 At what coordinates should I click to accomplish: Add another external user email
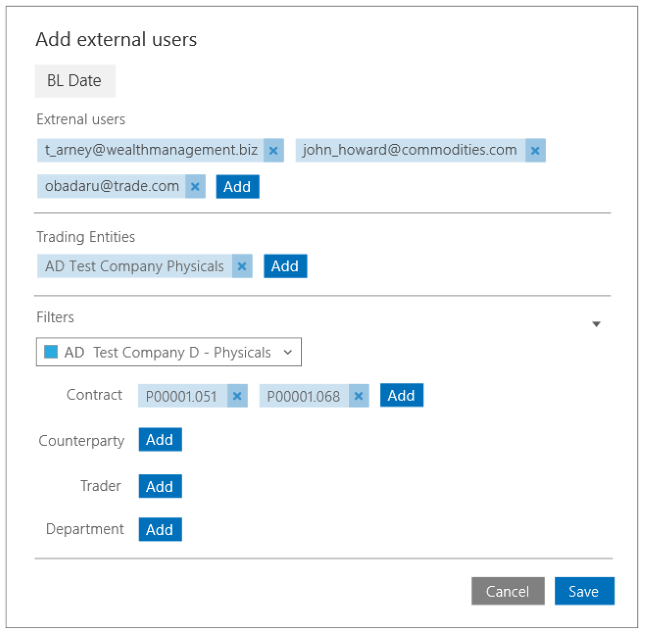[x=238, y=187]
